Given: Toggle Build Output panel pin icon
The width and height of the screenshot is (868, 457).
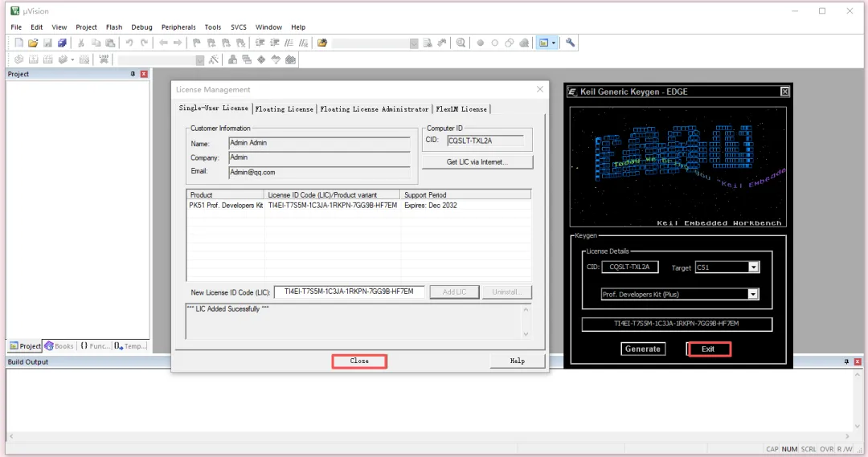Looking at the screenshot, I should [846, 361].
